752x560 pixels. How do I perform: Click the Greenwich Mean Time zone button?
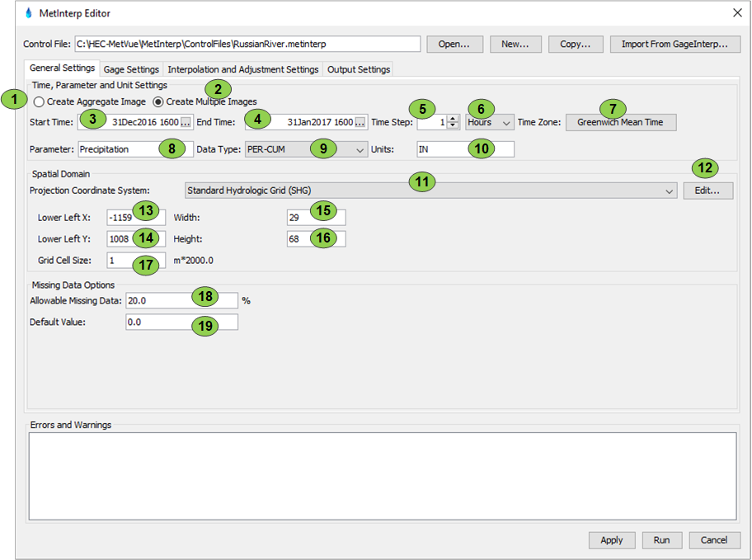pos(621,123)
